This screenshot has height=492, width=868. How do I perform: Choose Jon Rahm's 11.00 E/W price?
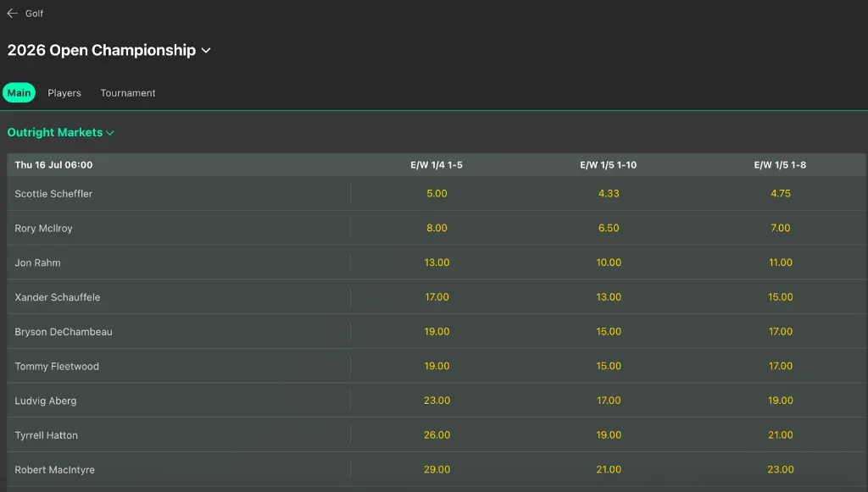click(780, 263)
